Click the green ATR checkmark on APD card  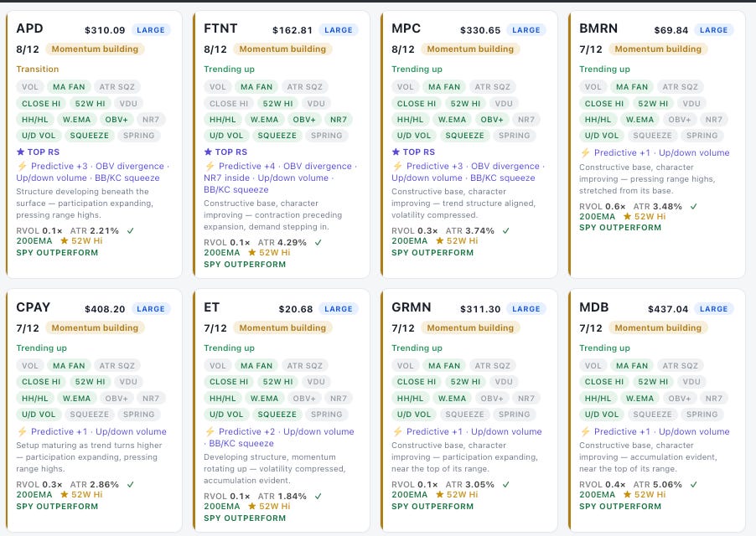[x=130, y=230]
